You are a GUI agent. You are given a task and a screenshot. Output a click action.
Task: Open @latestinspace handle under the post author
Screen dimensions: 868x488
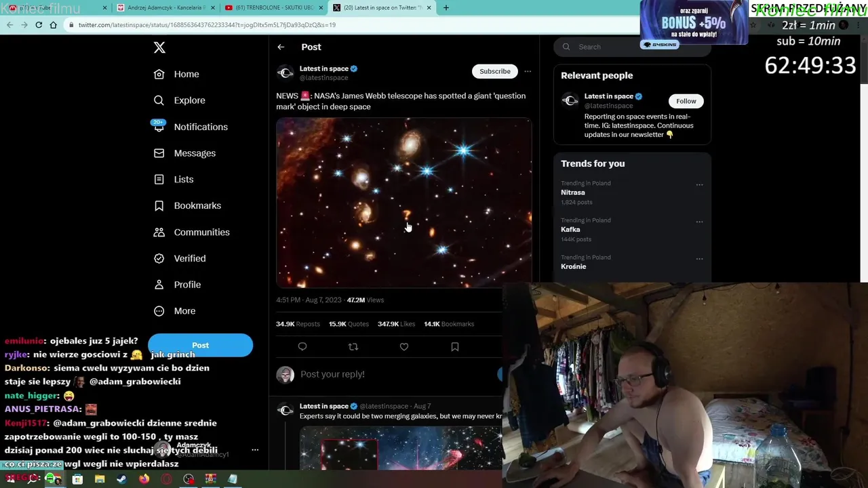[x=324, y=78]
